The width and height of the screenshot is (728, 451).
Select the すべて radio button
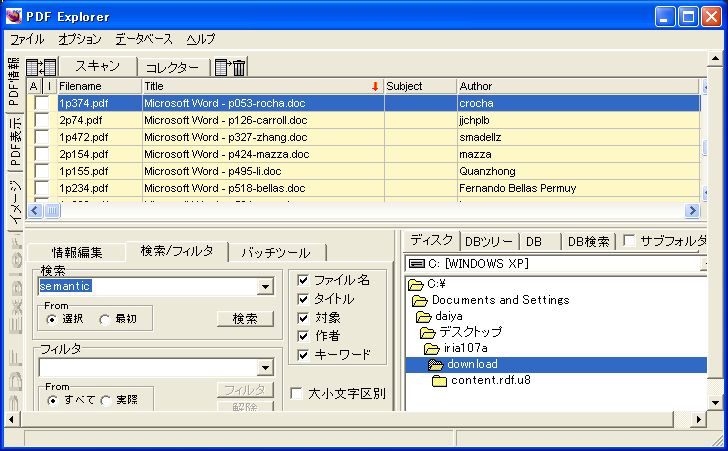[x=52, y=400]
